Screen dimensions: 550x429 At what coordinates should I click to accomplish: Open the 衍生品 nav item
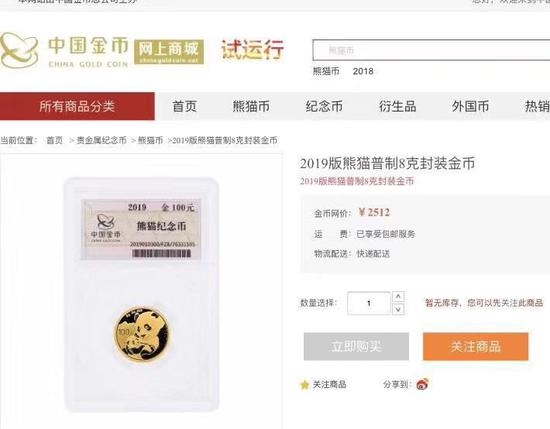(x=397, y=106)
